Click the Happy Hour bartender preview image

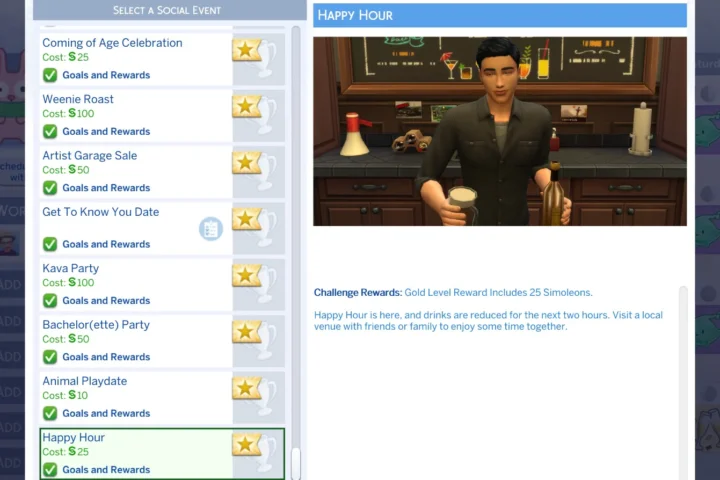tap(500, 131)
